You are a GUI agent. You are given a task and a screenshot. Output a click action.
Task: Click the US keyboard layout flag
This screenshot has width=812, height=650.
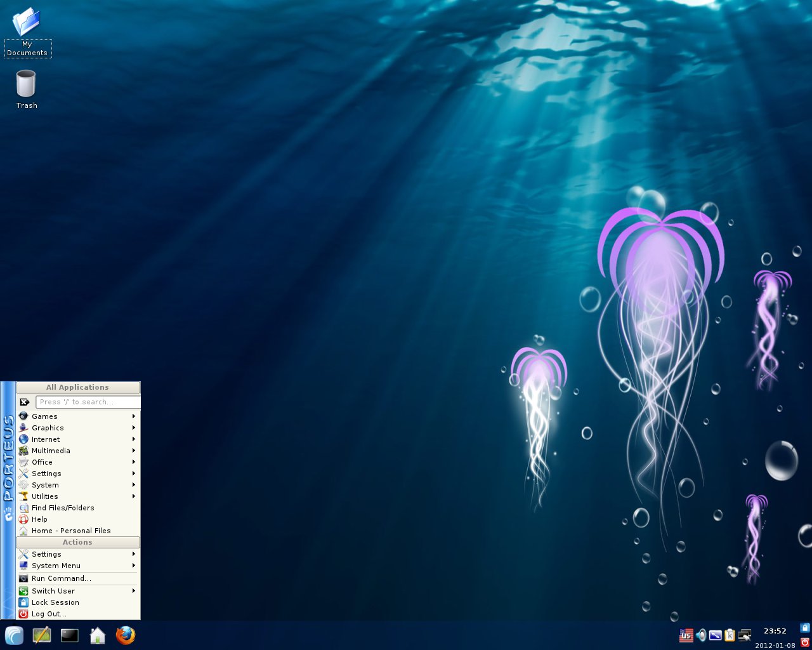(x=686, y=635)
